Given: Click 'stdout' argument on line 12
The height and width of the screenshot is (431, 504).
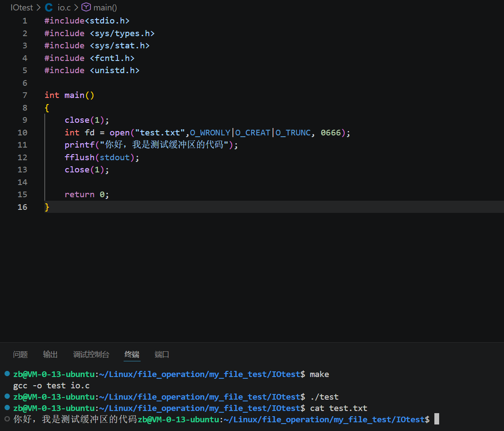Looking at the screenshot, I should [x=115, y=158].
